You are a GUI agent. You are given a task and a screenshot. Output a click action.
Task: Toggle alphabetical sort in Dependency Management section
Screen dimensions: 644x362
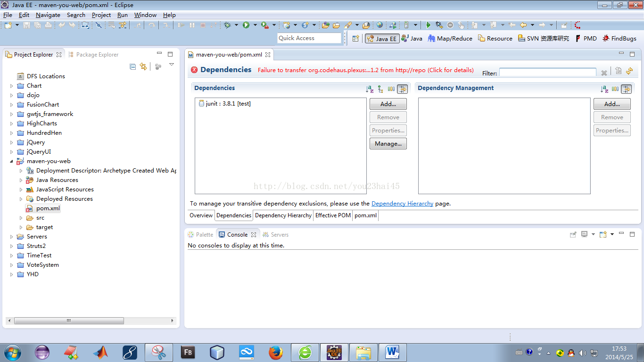(x=604, y=89)
